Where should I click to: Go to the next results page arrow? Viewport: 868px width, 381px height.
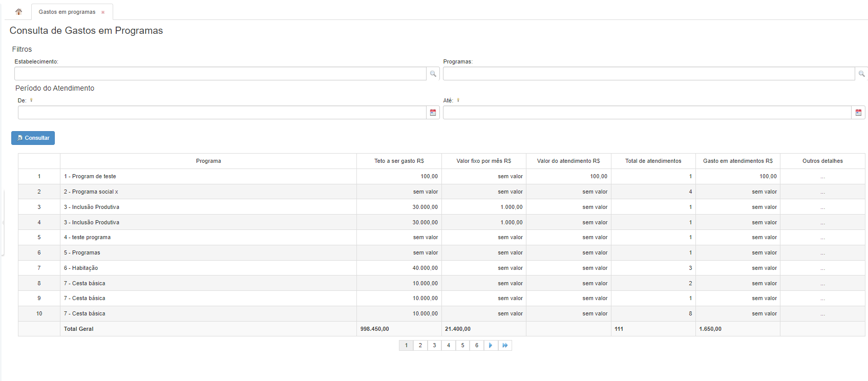491,345
